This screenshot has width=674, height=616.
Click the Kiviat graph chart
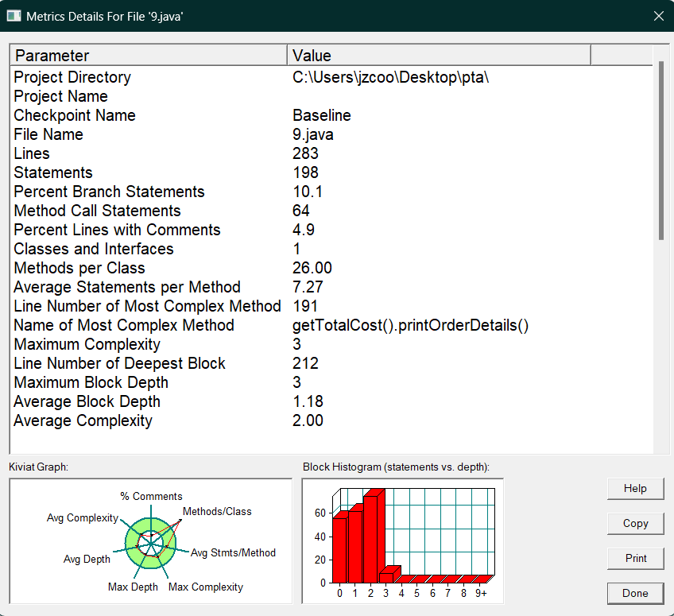coord(151,541)
